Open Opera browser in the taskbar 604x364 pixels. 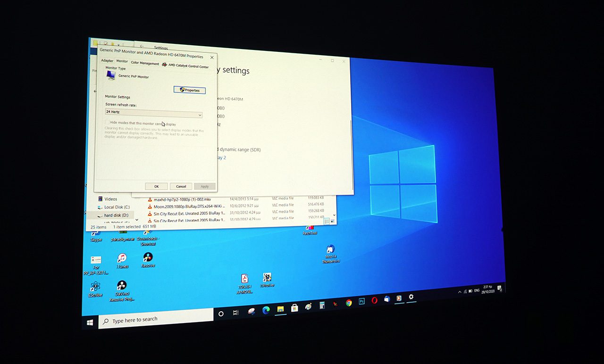(x=374, y=300)
